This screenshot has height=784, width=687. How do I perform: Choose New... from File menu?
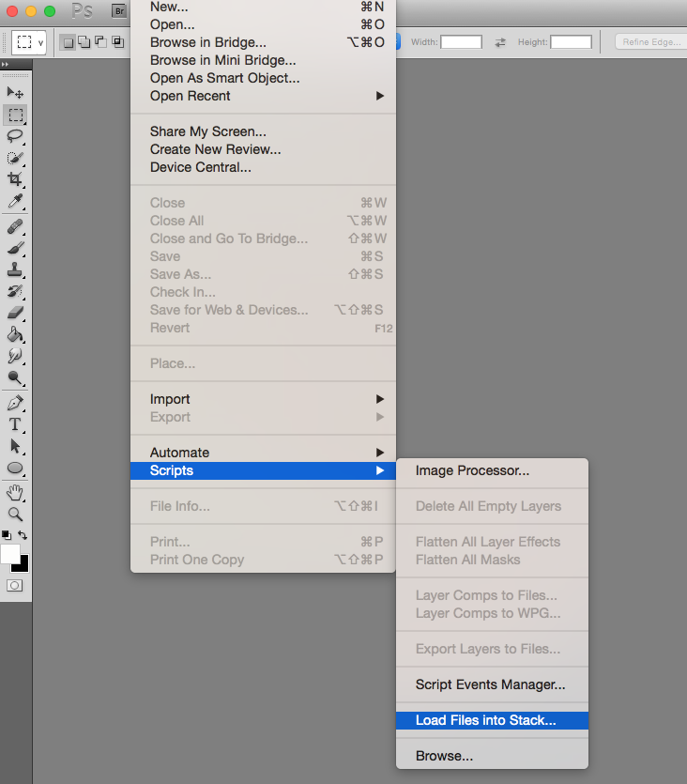coord(263,7)
